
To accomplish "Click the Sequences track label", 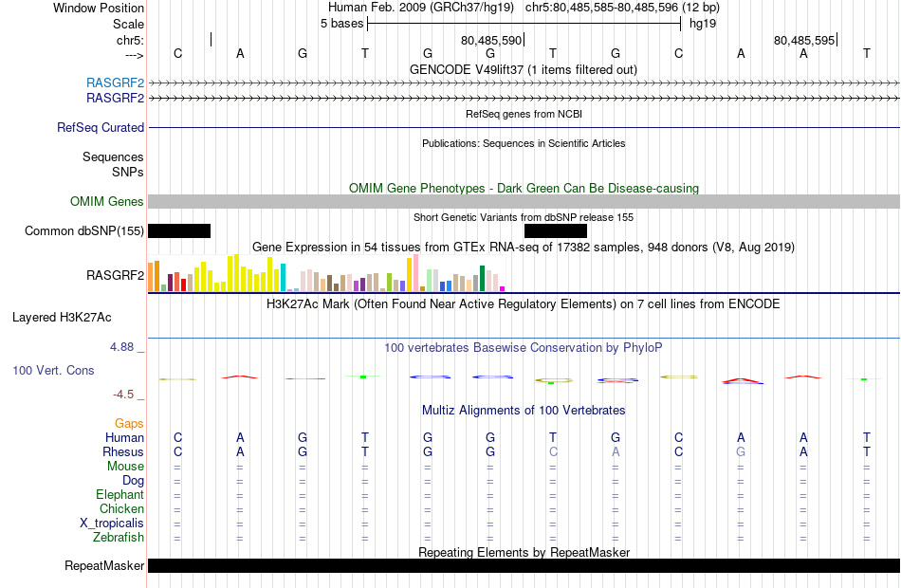I will [113, 156].
